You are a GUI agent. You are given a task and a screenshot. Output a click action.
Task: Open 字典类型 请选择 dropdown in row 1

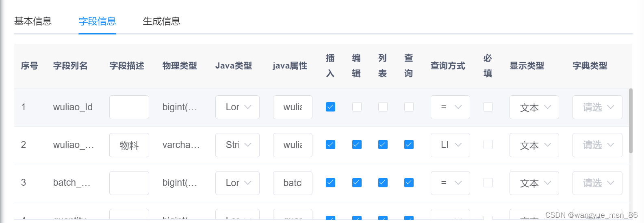pyautogui.click(x=597, y=107)
